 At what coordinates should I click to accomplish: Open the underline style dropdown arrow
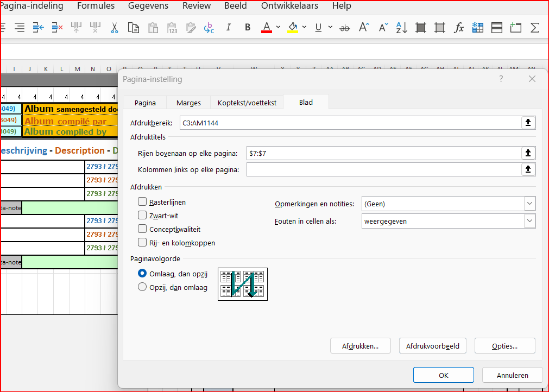330,27
